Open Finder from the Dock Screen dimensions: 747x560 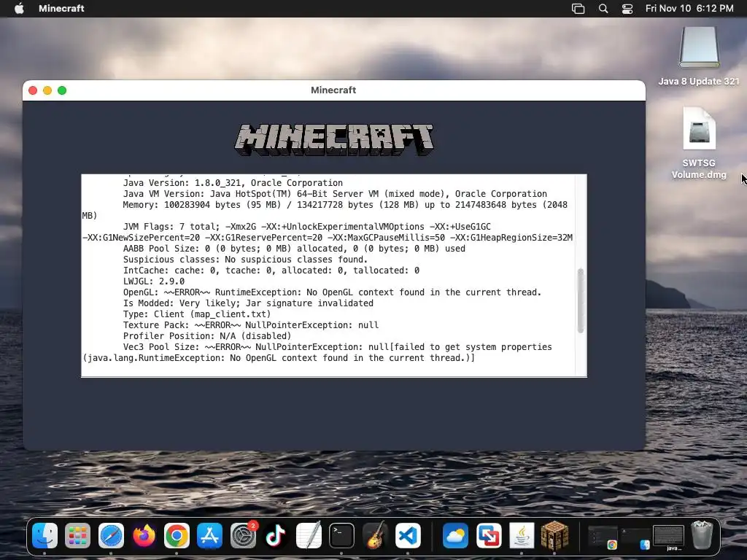coord(44,536)
